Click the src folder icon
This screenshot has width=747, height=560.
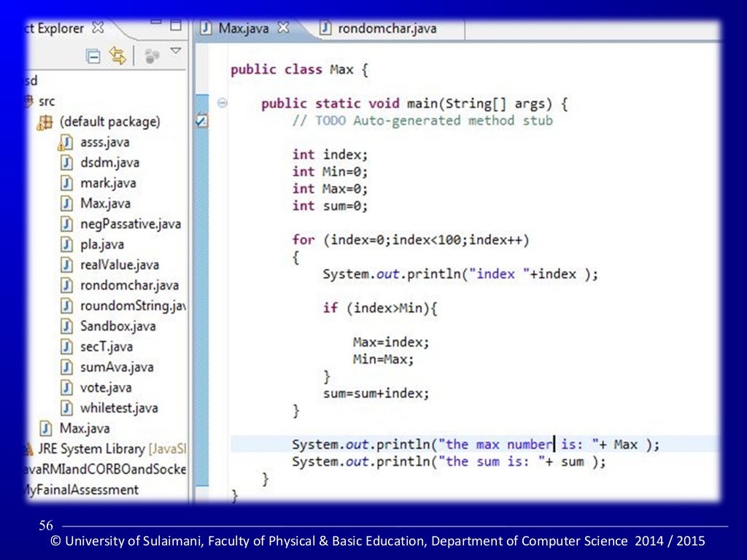click(29, 101)
